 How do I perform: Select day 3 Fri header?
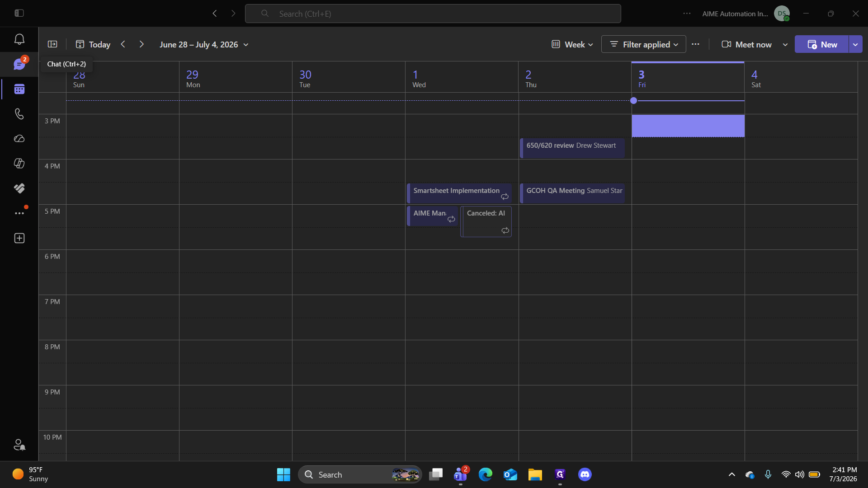pos(688,78)
